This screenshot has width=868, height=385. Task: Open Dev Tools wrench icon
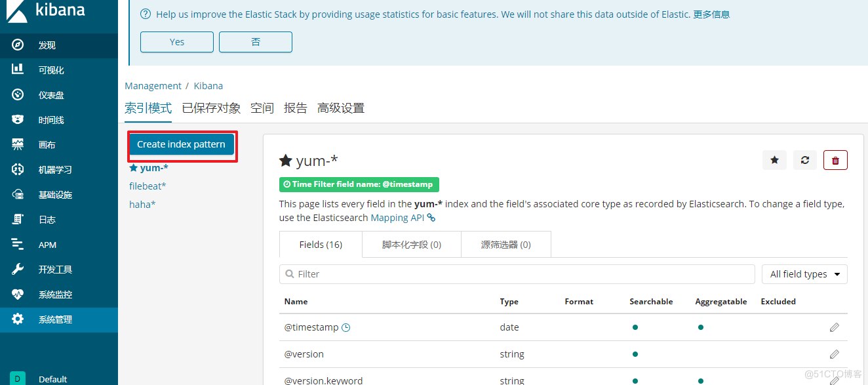coord(18,269)
